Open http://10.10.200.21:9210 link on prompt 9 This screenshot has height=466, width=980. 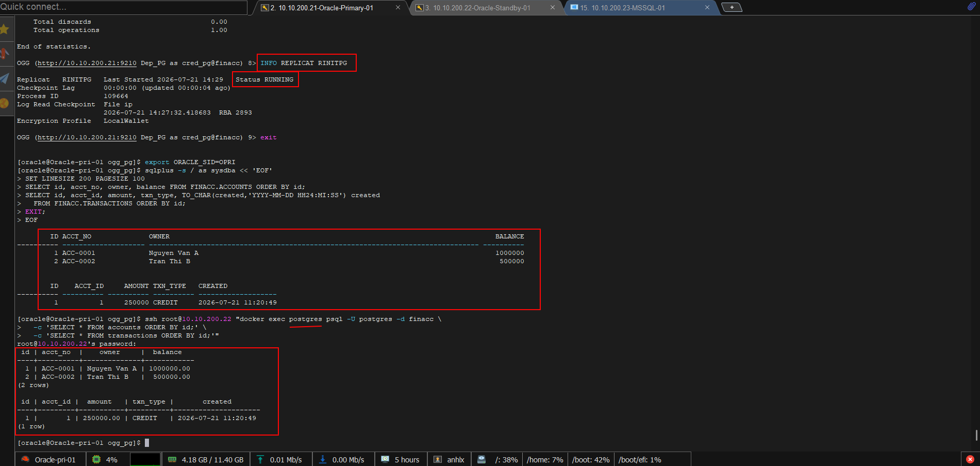coord(87,137)
